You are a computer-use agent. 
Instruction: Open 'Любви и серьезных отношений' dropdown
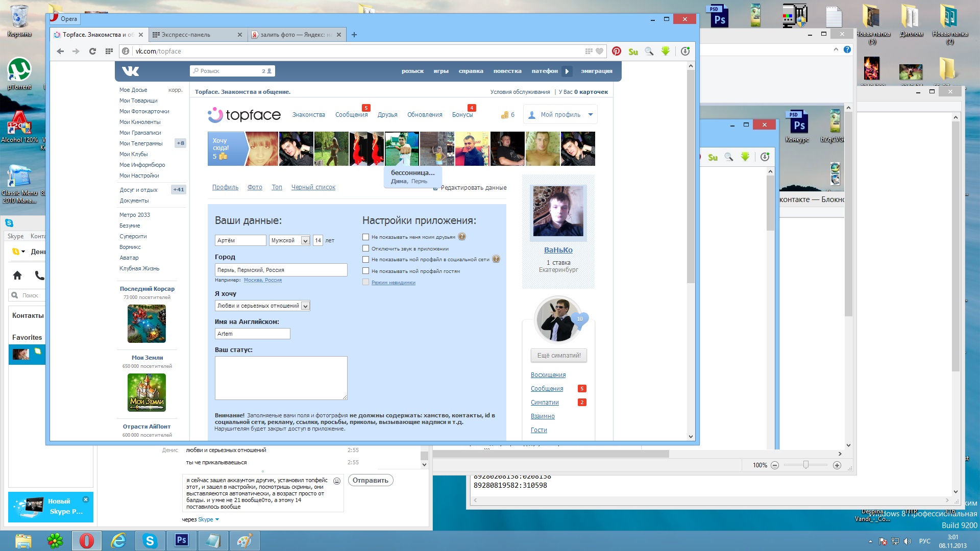262,306
